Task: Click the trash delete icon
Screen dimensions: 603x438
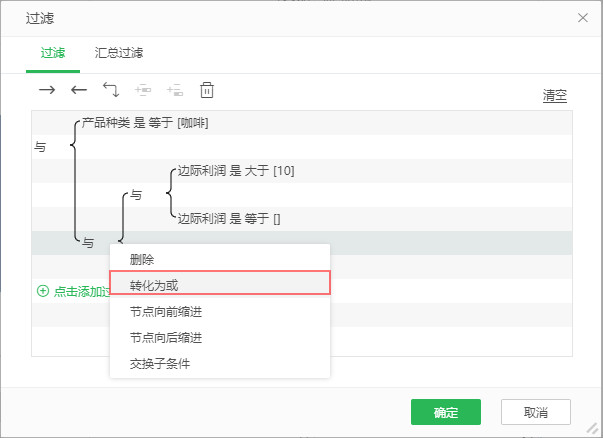Action: pyautogui.click(x=207, y=90)
